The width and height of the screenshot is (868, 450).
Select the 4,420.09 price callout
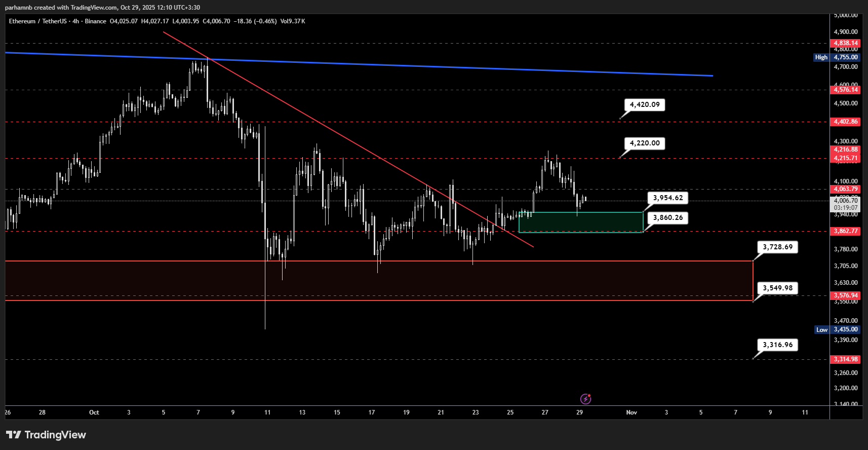(644, 105)
